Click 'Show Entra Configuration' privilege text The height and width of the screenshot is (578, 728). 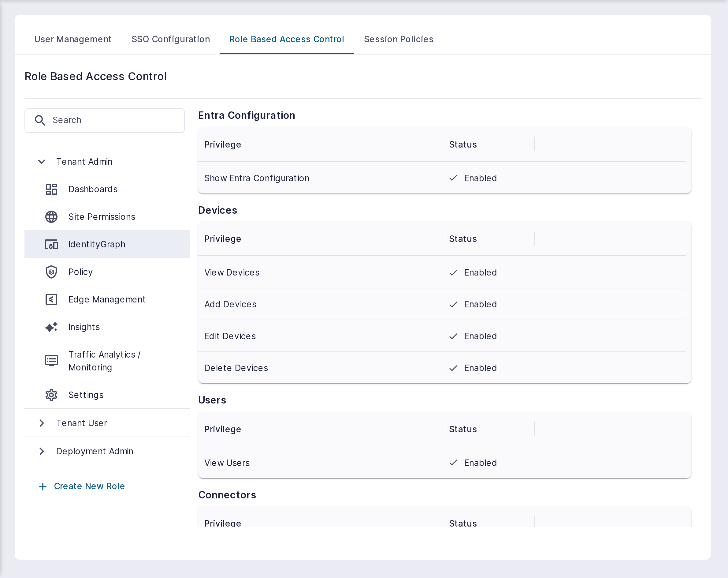click(x=257, y=178)
